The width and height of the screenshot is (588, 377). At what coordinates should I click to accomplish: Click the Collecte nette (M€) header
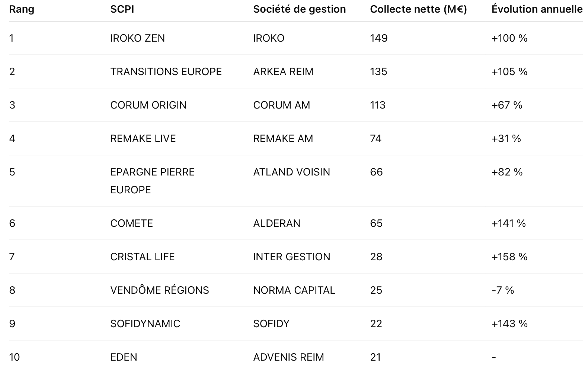(x=418, y=9)
